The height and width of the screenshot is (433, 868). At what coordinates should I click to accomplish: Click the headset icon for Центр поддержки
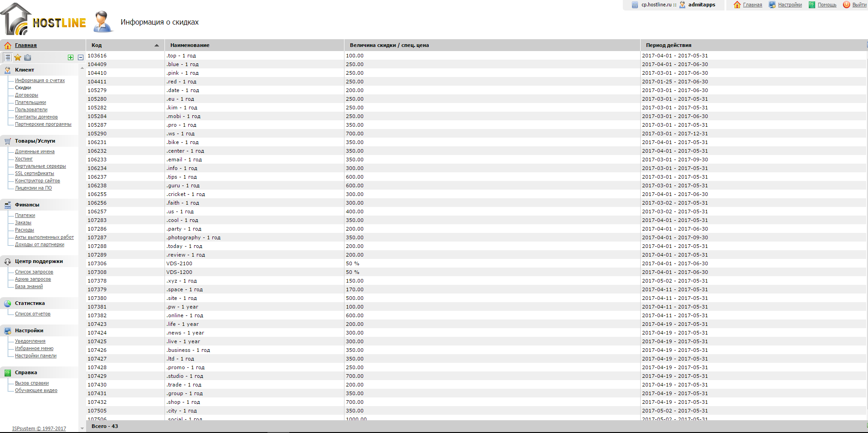(8, 261)
